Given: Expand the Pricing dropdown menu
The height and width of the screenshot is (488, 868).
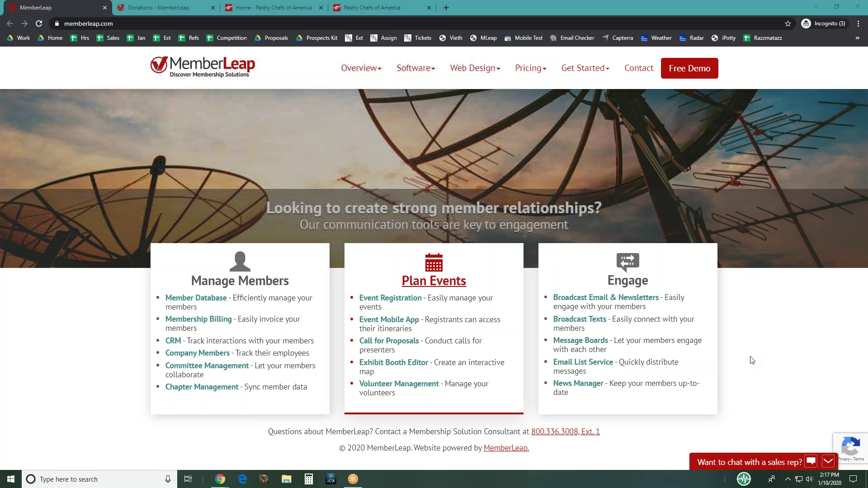Looking at the screenshot, I should (531, 68).
